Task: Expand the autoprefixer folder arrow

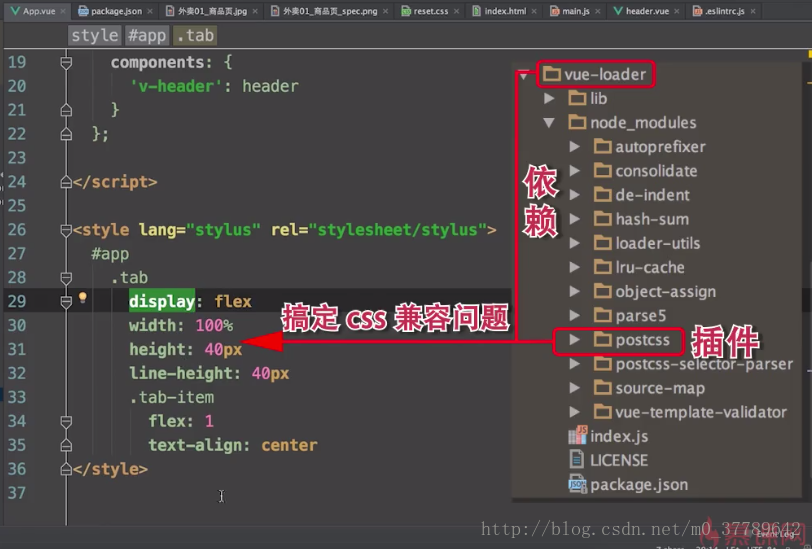Action: (574, 147)
